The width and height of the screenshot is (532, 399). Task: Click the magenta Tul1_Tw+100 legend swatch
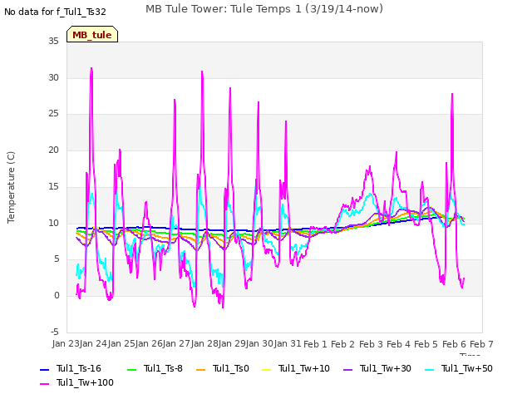44,384
